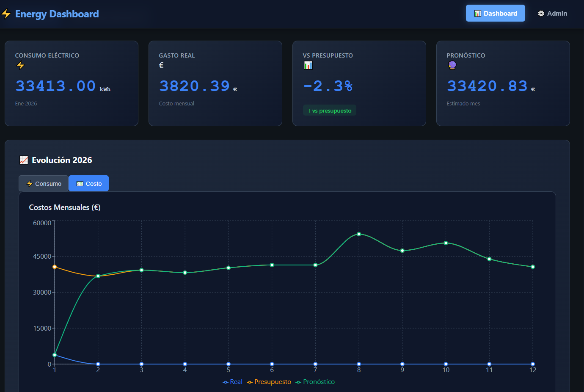Click the green chart icon in the Costo tab
This screenshot has height=392, width=584.
pos(80,183)
